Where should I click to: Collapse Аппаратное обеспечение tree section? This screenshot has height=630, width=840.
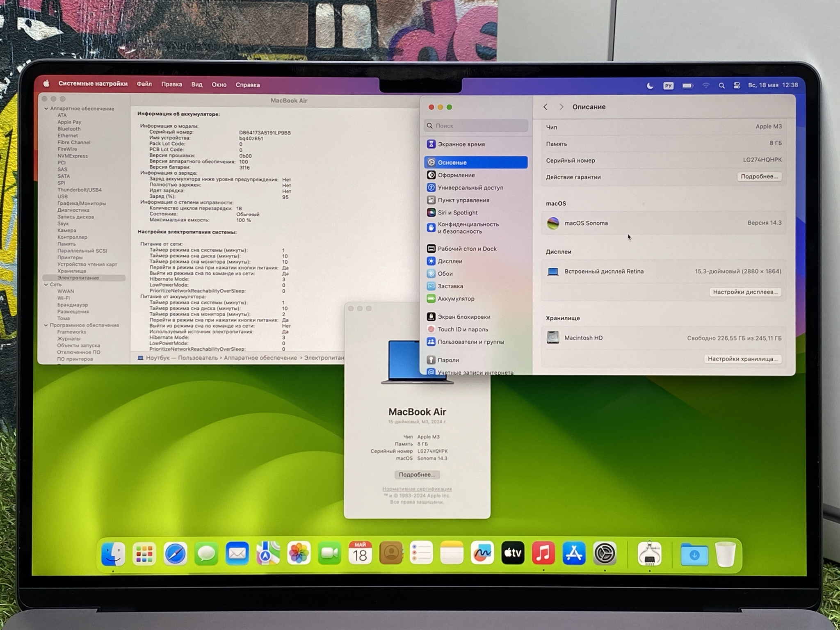46,109
